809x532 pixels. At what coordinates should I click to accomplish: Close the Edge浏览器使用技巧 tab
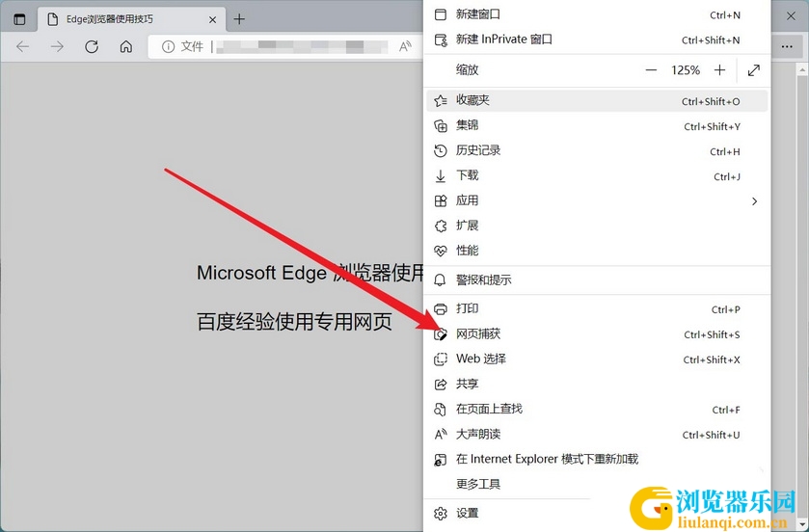[x=212, y=19]
